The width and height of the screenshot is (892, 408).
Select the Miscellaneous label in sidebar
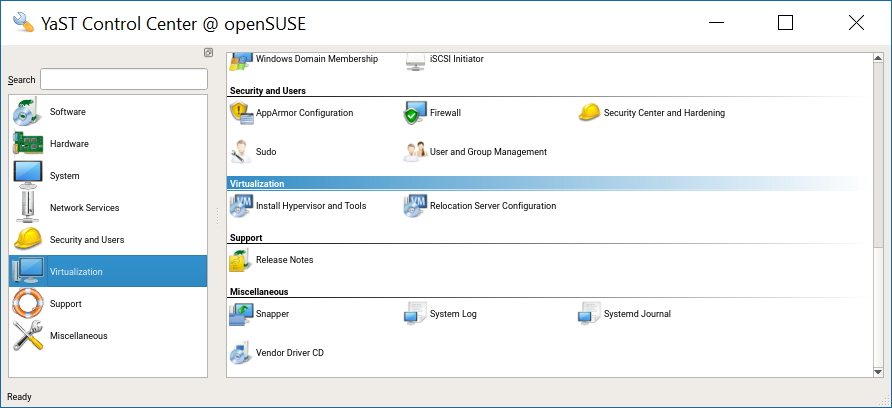click(x=79, y=335)
